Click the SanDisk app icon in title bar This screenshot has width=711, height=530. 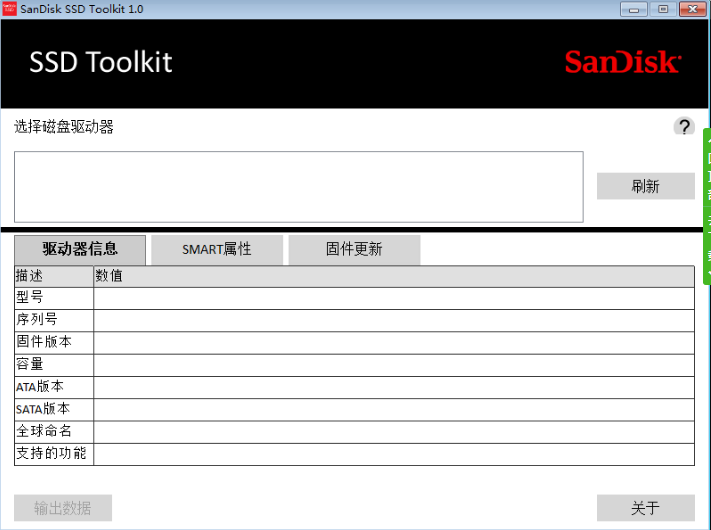(10, 9)
